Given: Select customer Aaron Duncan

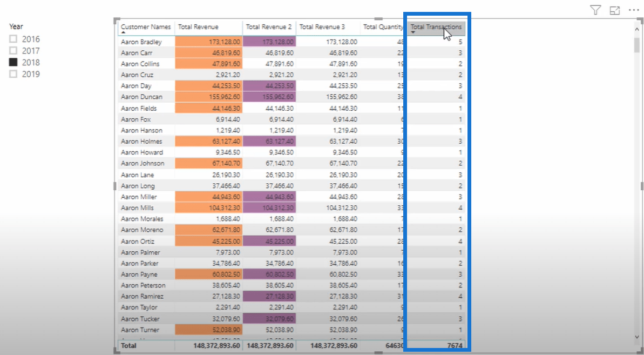Looking at the screenshot, I should pyautogui.click(x=141, y=97).
